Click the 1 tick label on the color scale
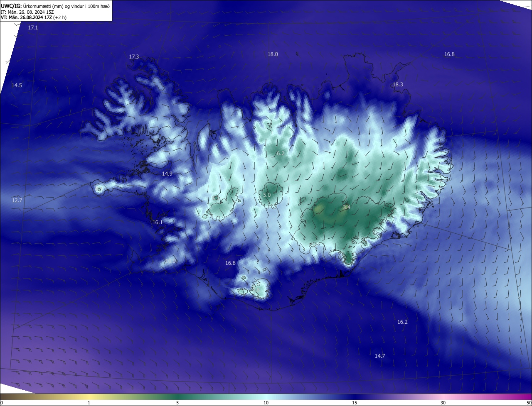Screen dimensions: 532x406 tap(89, 403)
